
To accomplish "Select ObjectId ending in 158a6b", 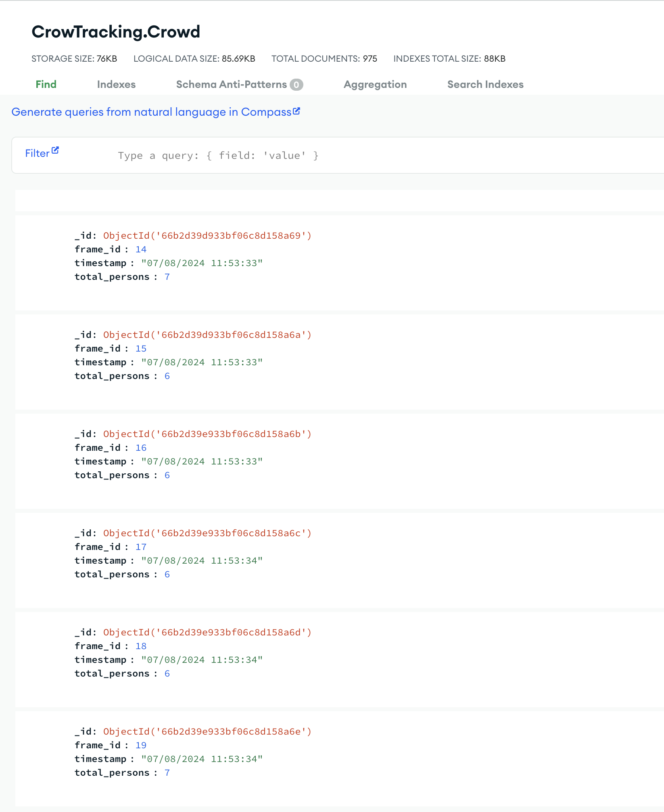I will point(208,434).
